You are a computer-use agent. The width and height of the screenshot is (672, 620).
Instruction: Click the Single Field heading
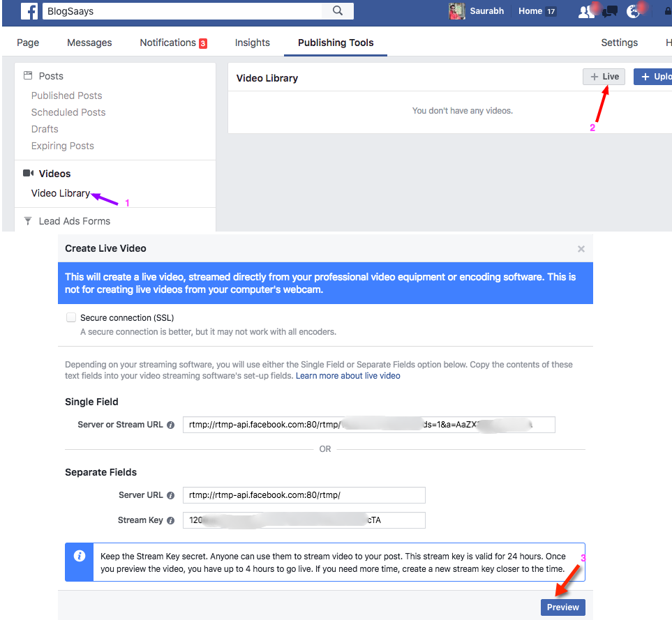point(91,402)
